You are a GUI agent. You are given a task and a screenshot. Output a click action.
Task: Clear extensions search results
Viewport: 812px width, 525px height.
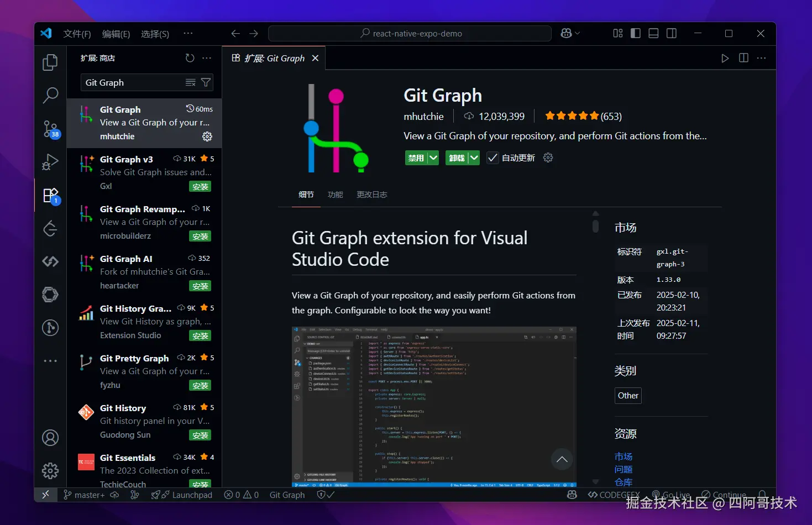190,82
